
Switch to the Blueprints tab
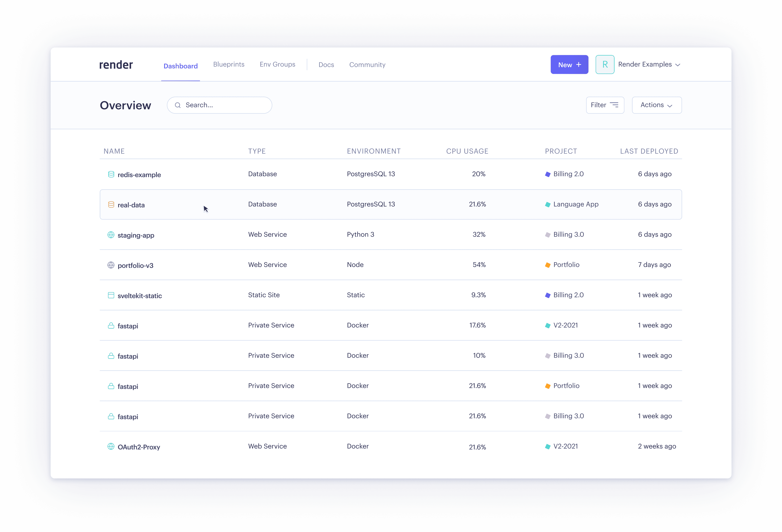click(x=229, y=64)
